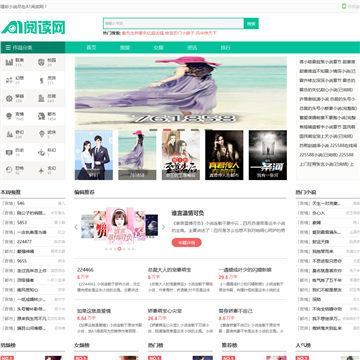The width and height of the screenshot is (360, 360).
Task: Click the A1阅读网 site logo
Action: (33, 27)
